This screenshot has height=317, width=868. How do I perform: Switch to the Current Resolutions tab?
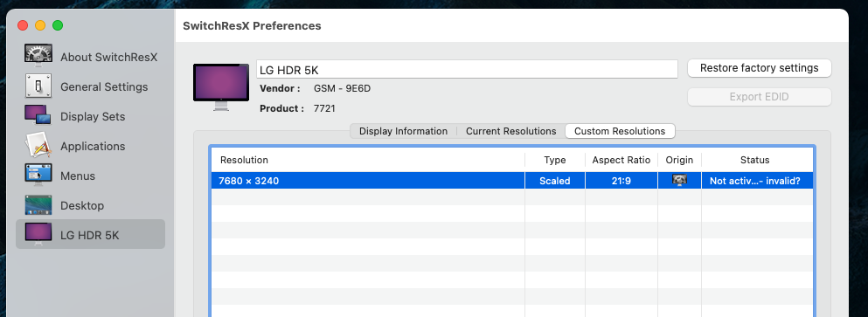(x=510, y=131)
